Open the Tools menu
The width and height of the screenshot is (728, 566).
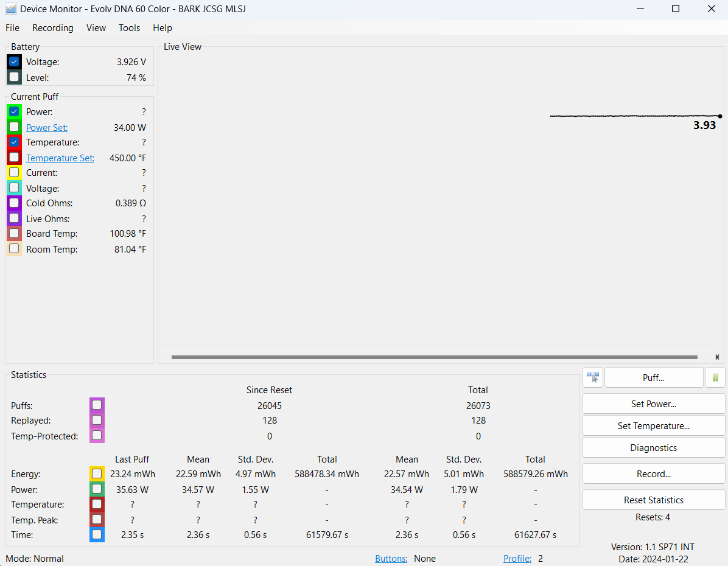129,28
